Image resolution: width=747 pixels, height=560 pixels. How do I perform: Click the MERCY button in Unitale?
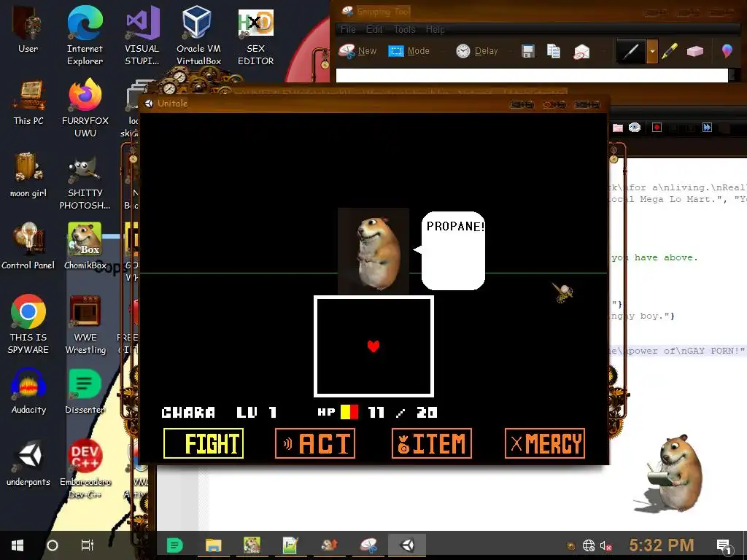click(x=544, y=443)
